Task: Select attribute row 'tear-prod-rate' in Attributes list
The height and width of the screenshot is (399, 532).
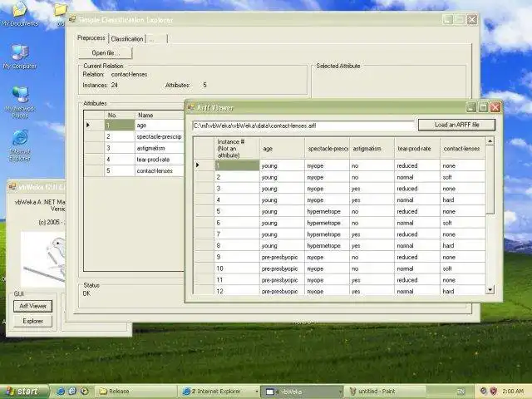Action: (133, 160)
